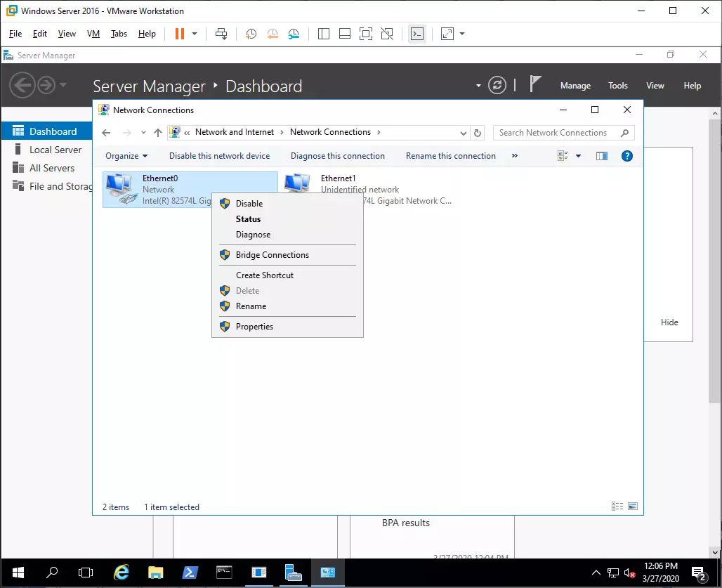Viewport: 722px width, 588px height.
Task: Choose Status from the context menu
Action: 287,219
